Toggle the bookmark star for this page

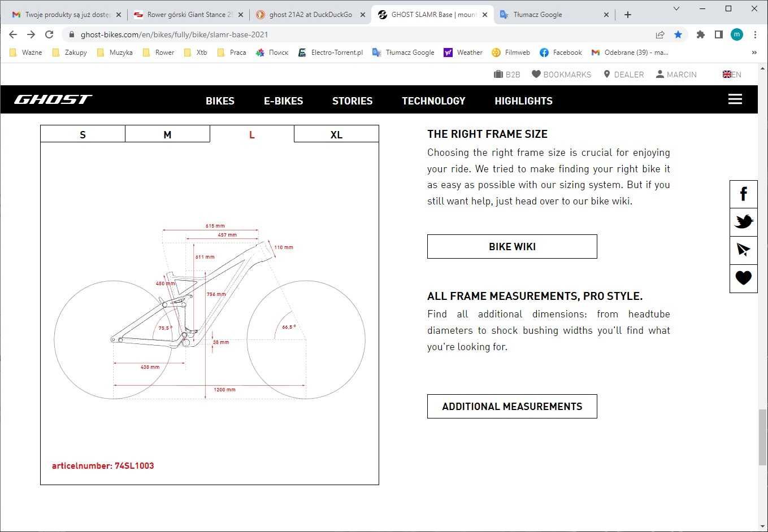tap(678, 34)
